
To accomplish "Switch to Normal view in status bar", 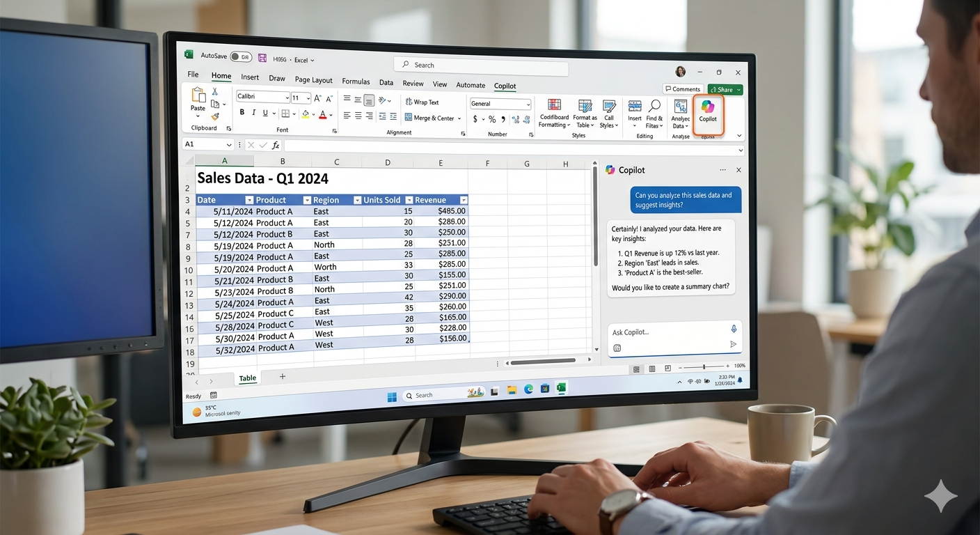I will click(636, 369).
